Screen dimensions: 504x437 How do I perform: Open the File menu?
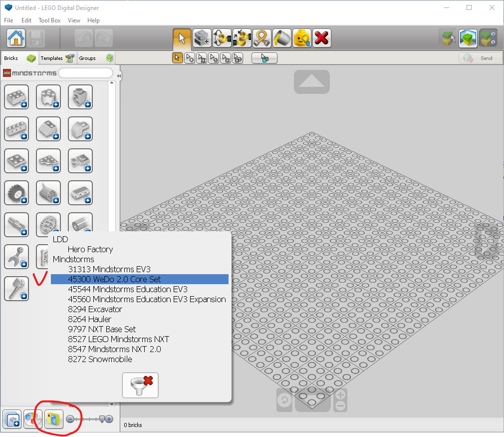8,20
